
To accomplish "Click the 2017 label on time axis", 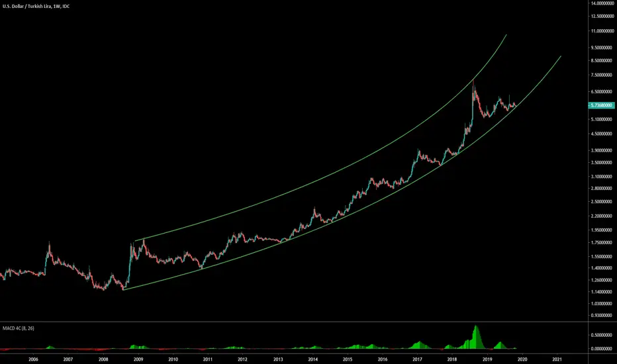I will click(418, 359).
